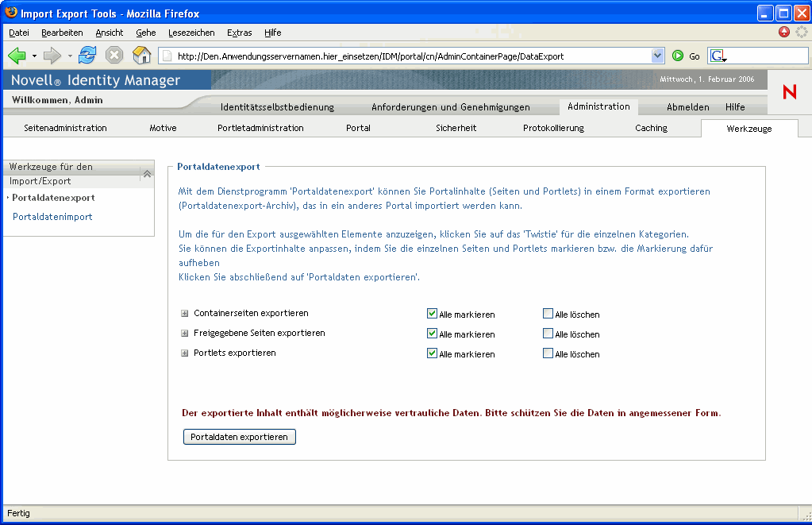Toggle 'Alle markieren' for Containerseiten exportieren

point(433,314)
